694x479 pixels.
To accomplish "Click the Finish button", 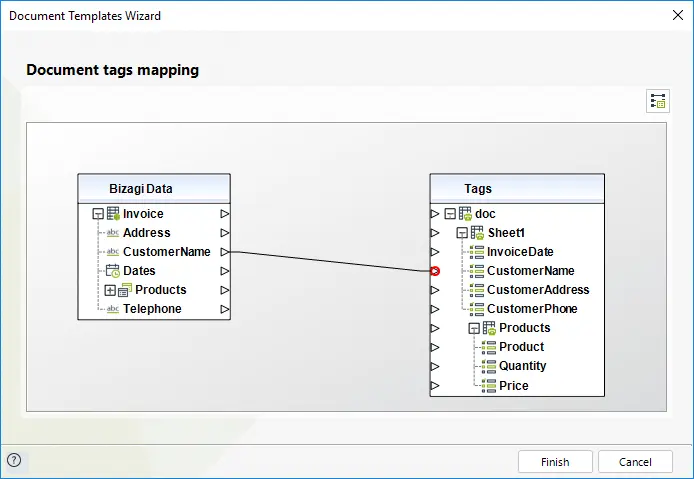I will coord(555,462).
